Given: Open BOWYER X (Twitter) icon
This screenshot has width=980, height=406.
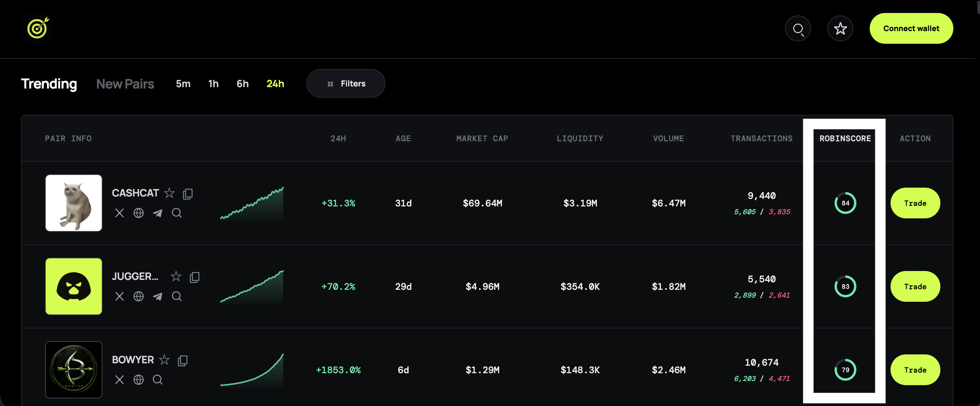Looking at the screenshot, I should pos(120,380).
